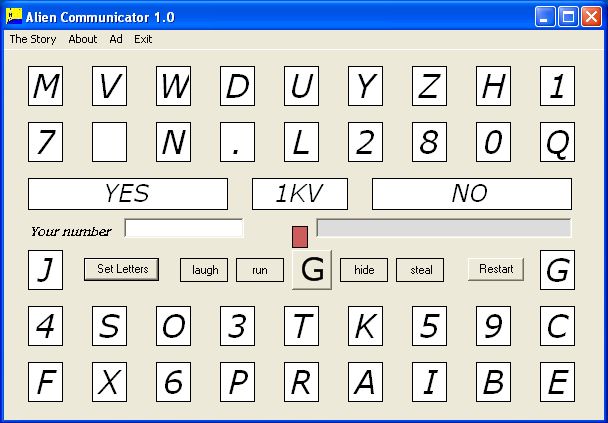
Task: Open the Ad menu
Action: point(116,39)
